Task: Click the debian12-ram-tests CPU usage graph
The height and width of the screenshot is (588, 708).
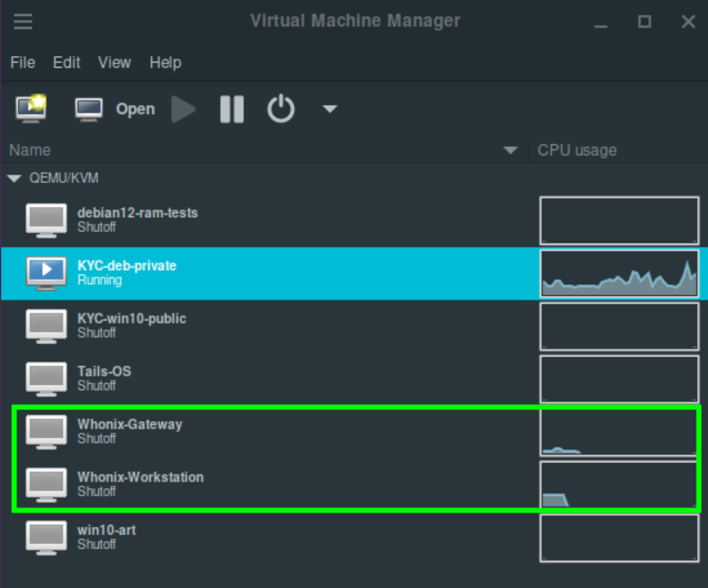Action: [619, 221]
